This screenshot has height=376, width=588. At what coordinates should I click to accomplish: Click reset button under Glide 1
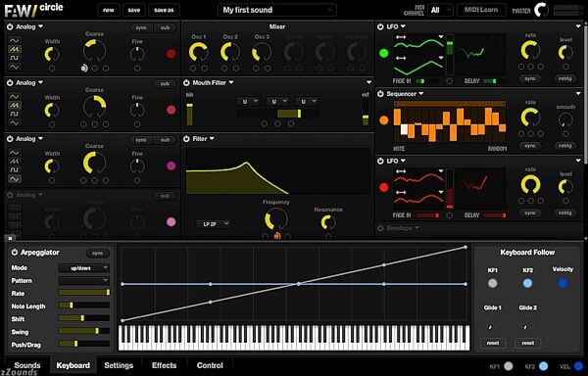click(x=493, y=343)
